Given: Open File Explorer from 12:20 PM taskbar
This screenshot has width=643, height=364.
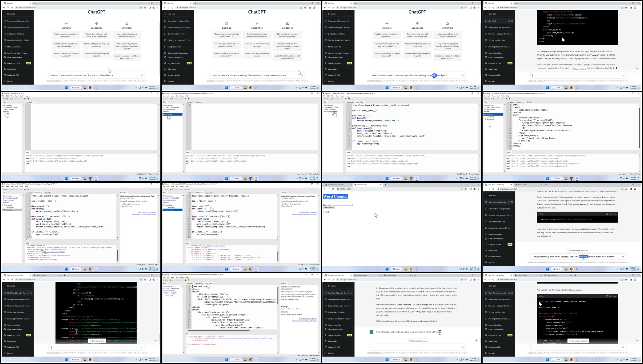Looking at the screenshot, I should pos(406,269).
